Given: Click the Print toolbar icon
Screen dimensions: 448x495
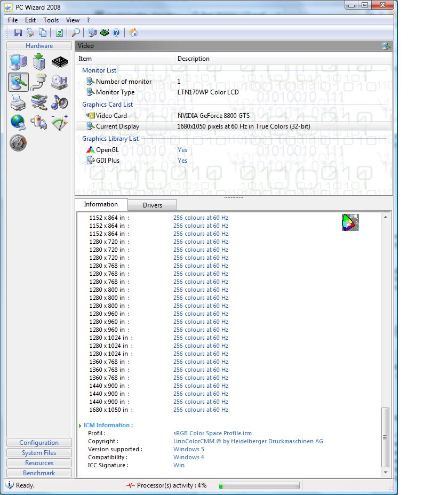Looking at the screenshot, I should 30,33.
